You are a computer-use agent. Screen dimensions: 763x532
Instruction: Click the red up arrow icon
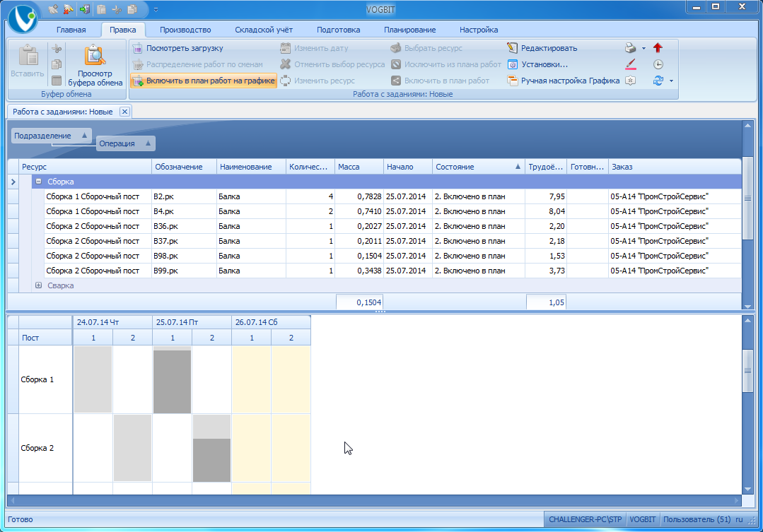(658, 47)
